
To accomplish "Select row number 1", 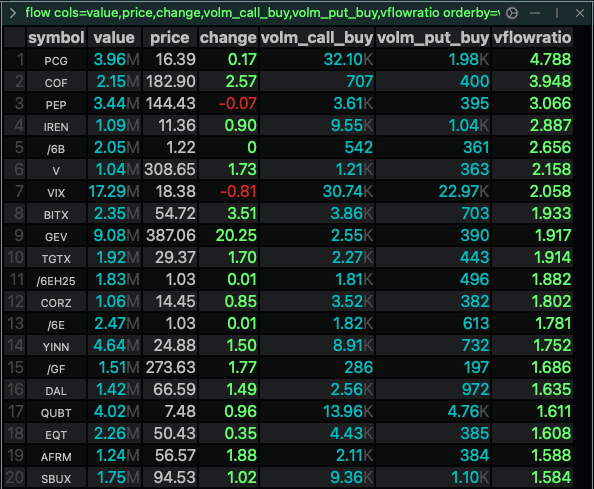I will (x=15, y=60).
